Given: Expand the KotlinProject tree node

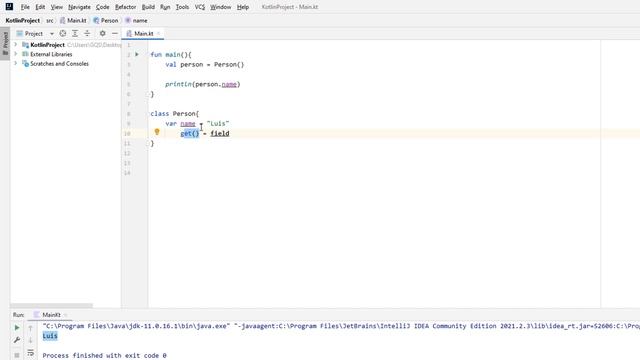Looking at the screenshot, I should (16, 44).
